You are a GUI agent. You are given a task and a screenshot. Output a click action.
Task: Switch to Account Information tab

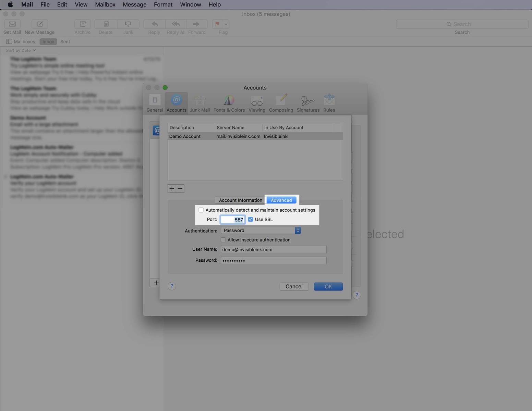pos(240,200)
